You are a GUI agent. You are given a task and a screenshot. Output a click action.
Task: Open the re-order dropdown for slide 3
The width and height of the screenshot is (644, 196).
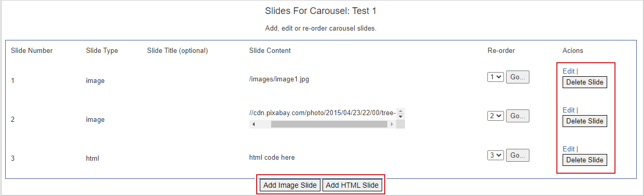pos(496,155)
